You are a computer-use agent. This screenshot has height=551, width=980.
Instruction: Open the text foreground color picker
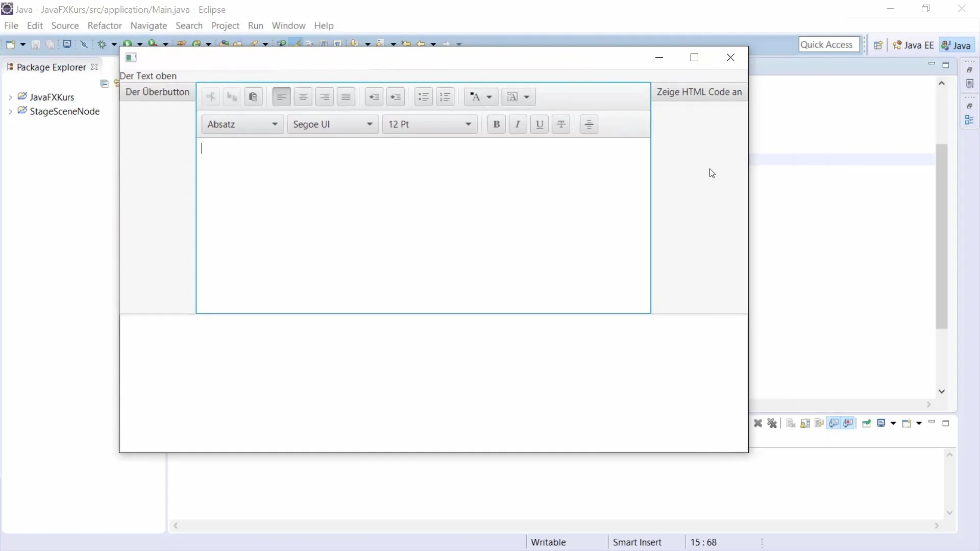[481, 97]
